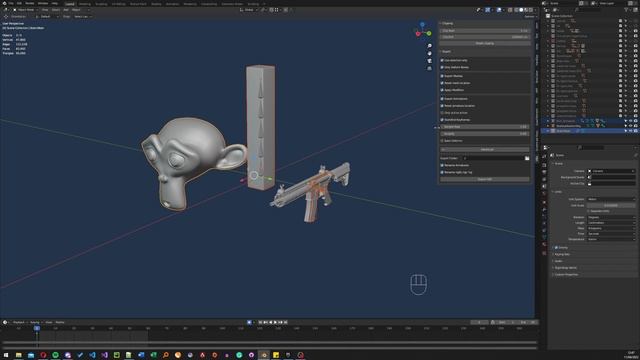Open the viewport Add menu
640x360 pixels.
pyautogui.click(x=66, y=10)
